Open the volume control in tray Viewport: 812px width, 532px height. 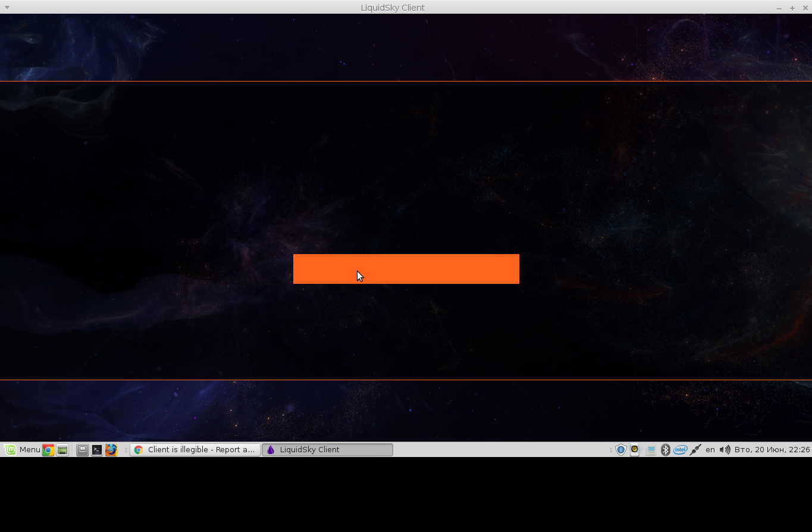[x=725, y=450]
